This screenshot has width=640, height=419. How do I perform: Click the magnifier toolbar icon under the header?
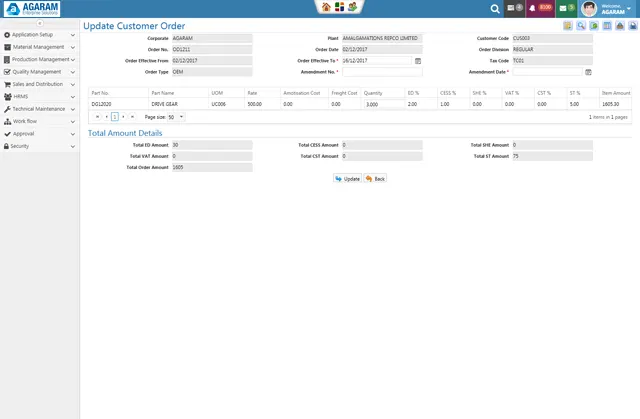580,26
